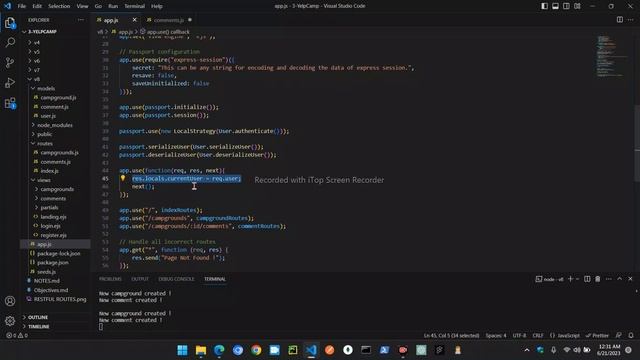The width and height of the screenshot is (640, 360).
Task: Switch to comments.js editor tab
Action: pyautogui.click(x=168, y=20)
